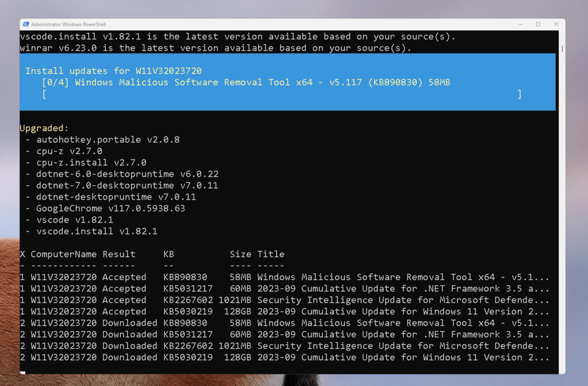Click 'Accepted' in the KB890830 row
588x386 pixels.
pos(124,277)
